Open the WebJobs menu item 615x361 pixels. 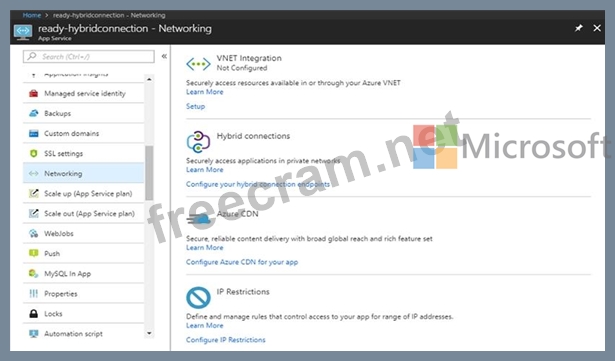point(84,233)
